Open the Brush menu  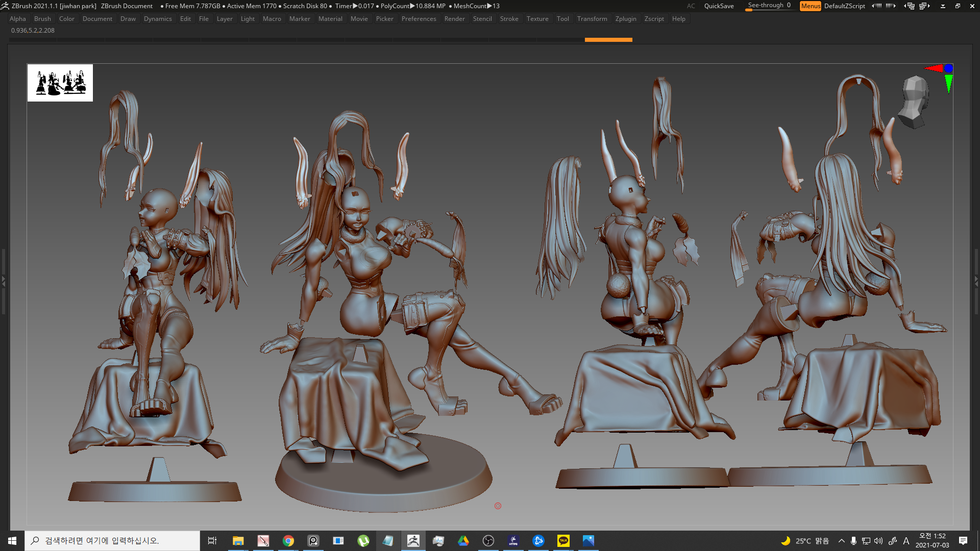click(42, 19)
